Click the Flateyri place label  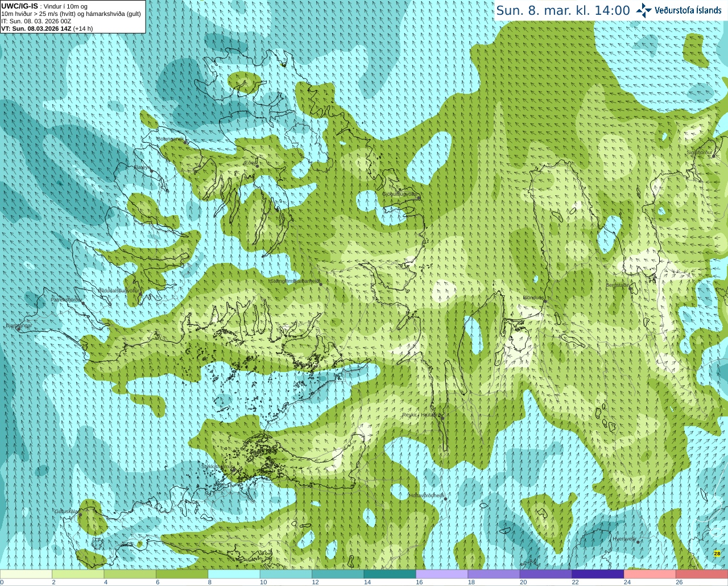141,167
